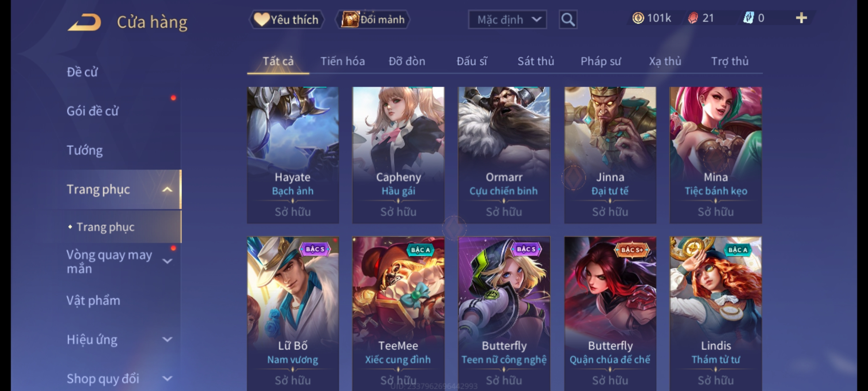Viewport: 868px width, 391px height.
Task: Open the search magnifier icon
Action: (x=568, y=20)
